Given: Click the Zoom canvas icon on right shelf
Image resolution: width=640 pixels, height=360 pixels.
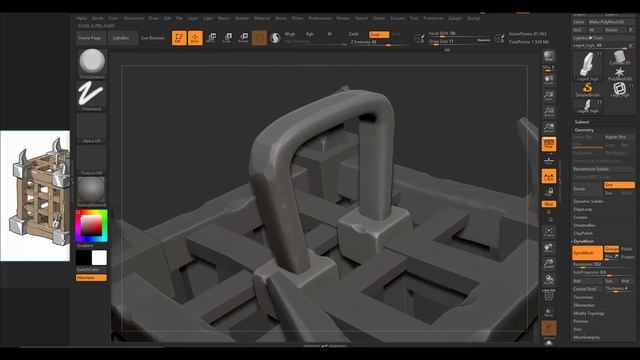Looking at the screenshot, I should (549, 96).
